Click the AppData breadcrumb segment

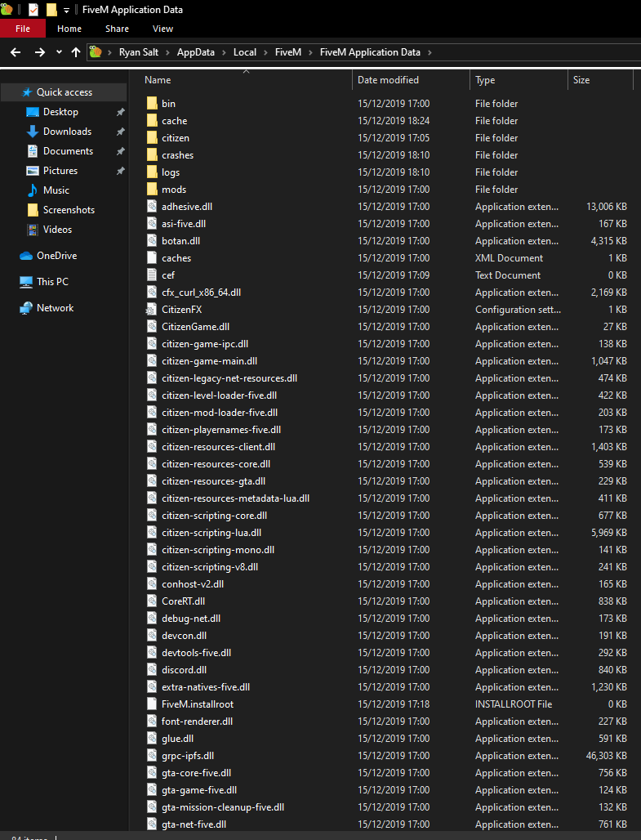pos(195,52)
